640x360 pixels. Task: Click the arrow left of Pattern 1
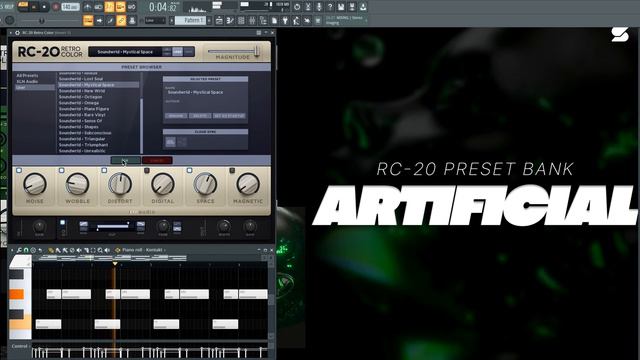(172, 20)
